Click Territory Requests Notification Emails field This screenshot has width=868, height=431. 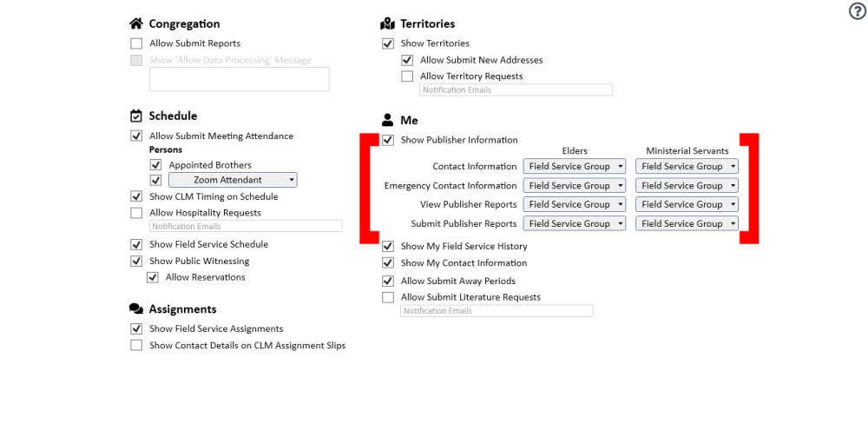point(516,90)
